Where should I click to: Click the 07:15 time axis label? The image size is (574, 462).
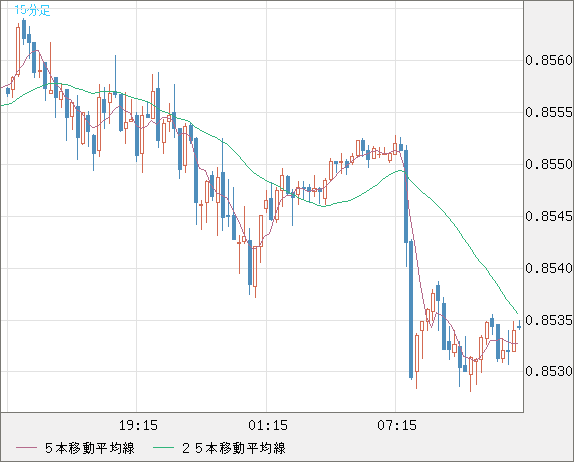click(397, 425)
